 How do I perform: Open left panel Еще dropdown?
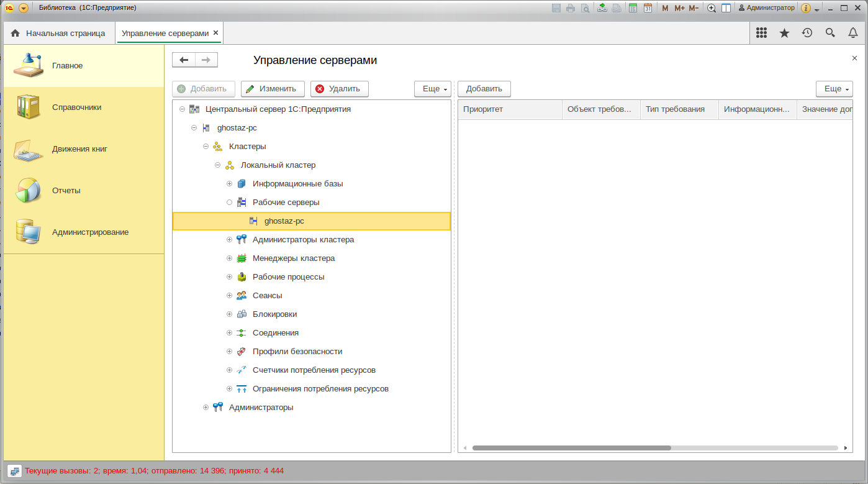433,89
